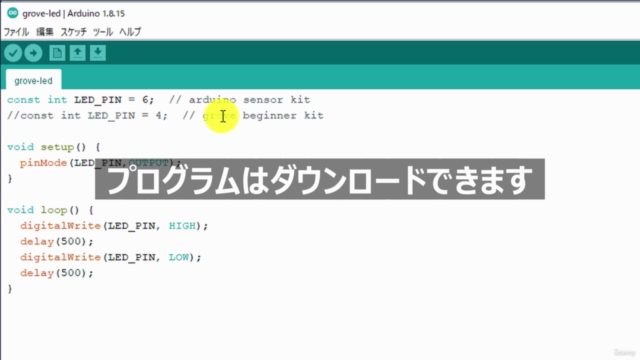Screen dimensions: 640x360
Task: Click the comment 'arduino sensor kit'
Action: pos(249,100)
